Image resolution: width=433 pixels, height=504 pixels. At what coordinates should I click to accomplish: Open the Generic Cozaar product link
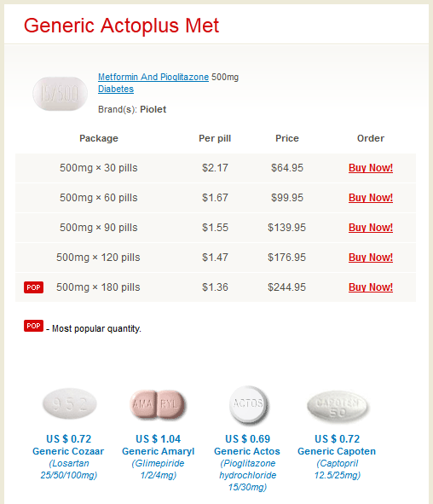pos(68,451)
